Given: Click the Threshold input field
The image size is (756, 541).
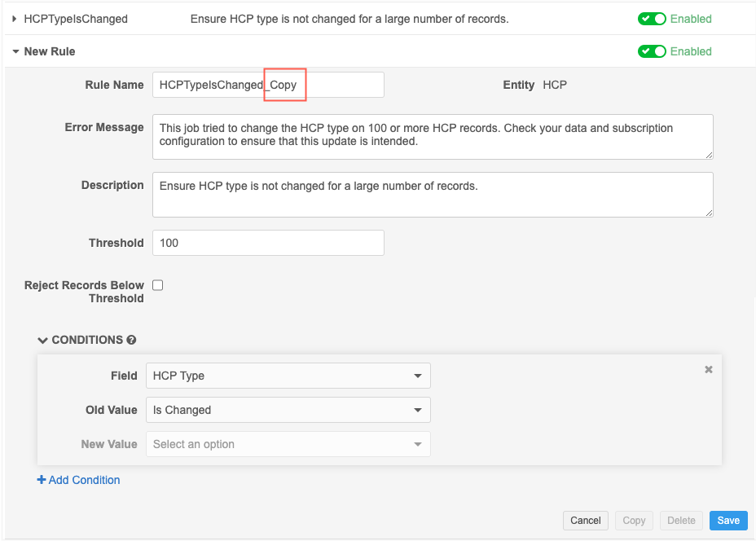Looking at the screenshot, I should [267, 243].
